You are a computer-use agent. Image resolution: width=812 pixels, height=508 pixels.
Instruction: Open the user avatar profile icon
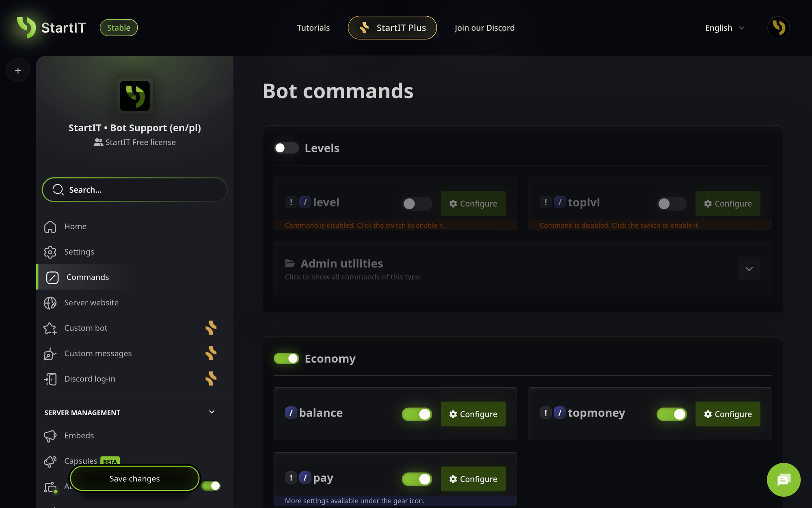[778, 28]
